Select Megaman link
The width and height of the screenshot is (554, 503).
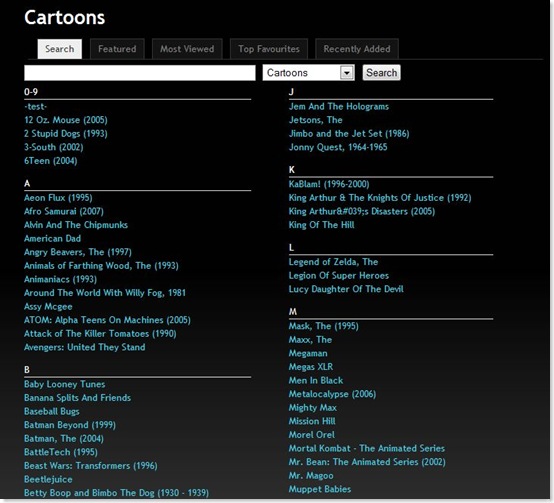(308, 354)
